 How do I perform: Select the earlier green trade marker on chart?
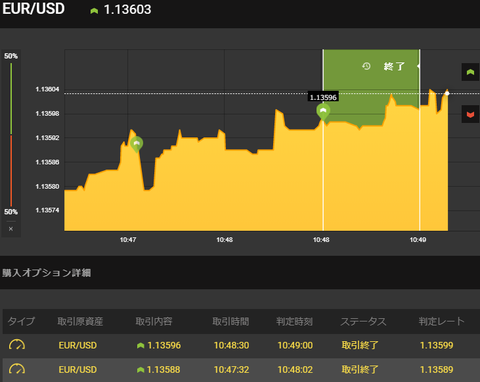(x=136, y=144)
